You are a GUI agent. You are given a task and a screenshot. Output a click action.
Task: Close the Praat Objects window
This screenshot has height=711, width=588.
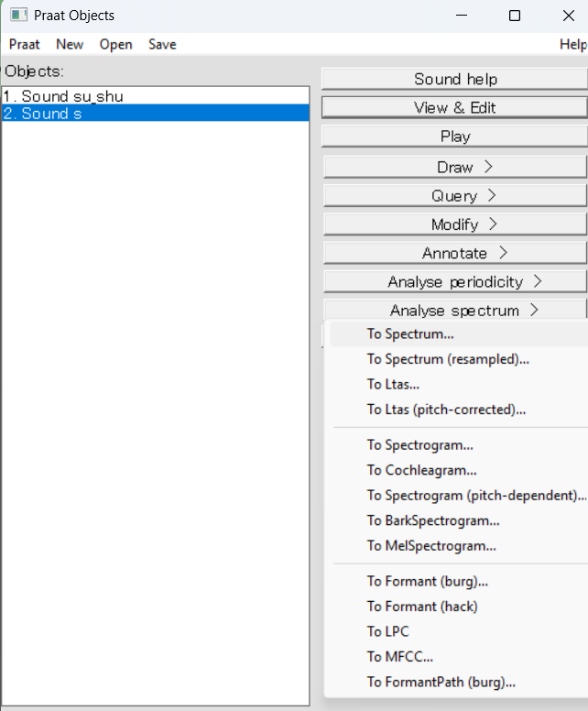[568, 16]
